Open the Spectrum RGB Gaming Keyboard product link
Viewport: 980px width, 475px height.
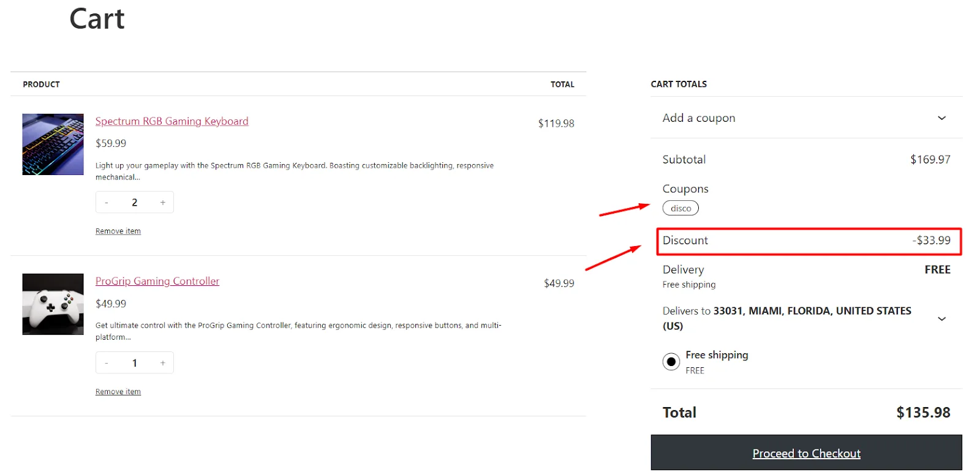[x=171, y=121]
